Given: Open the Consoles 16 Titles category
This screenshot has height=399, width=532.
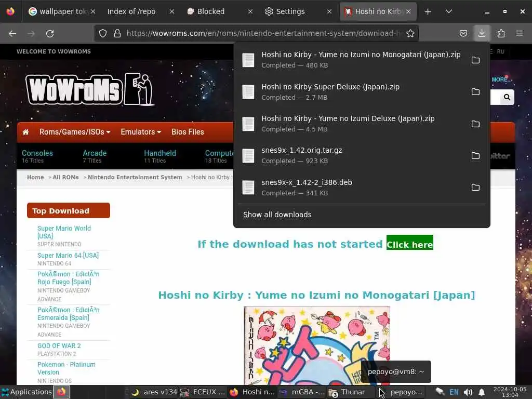Looking at the screenshot, I should (37, 156).
